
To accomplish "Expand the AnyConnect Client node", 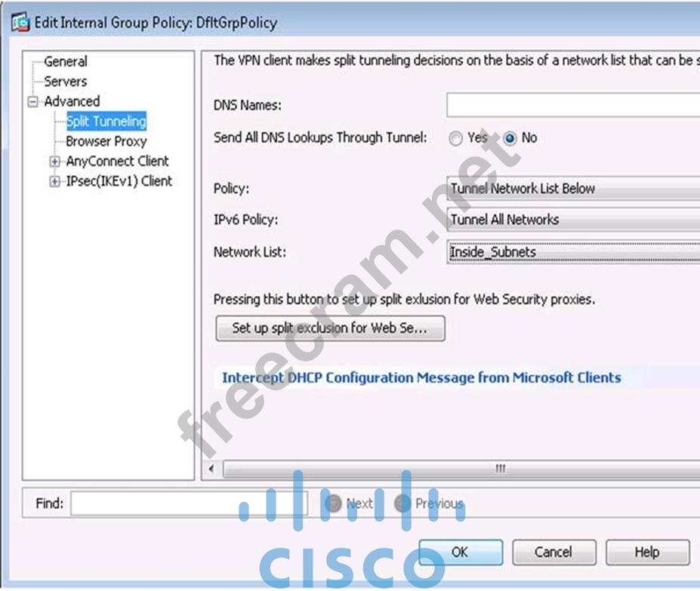I will point(54,161).
